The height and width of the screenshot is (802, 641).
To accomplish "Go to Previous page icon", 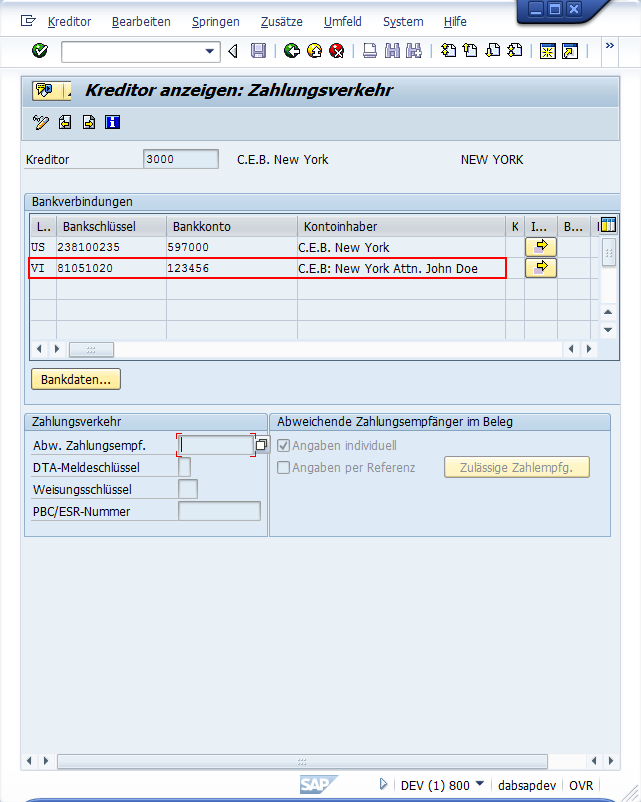I will coord(470,51).
